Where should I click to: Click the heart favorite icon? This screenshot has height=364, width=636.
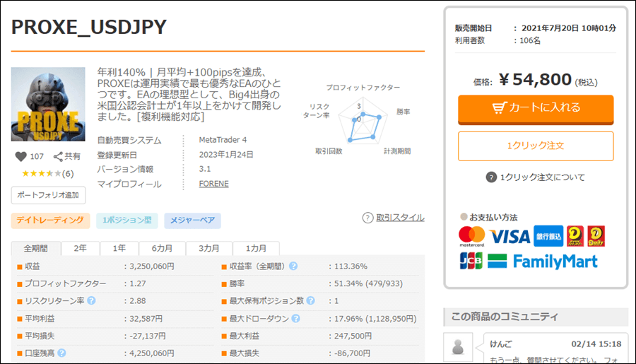click(x=20, y=157)
